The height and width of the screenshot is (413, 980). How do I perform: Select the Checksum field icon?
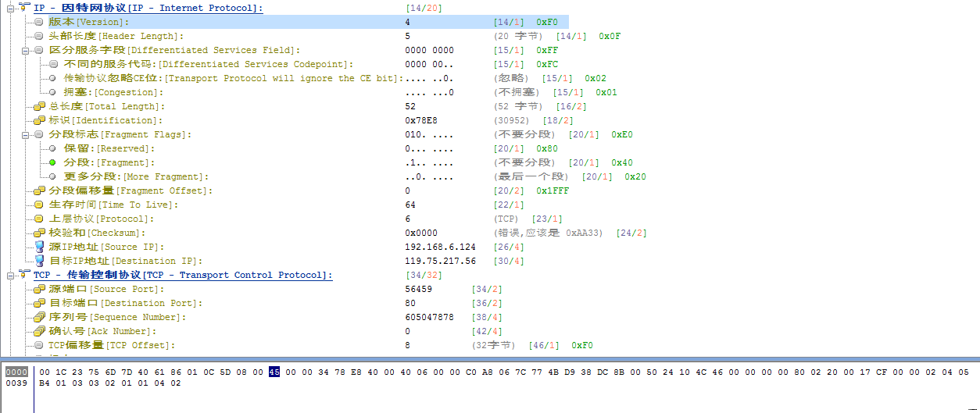click(x=39, y=233)
